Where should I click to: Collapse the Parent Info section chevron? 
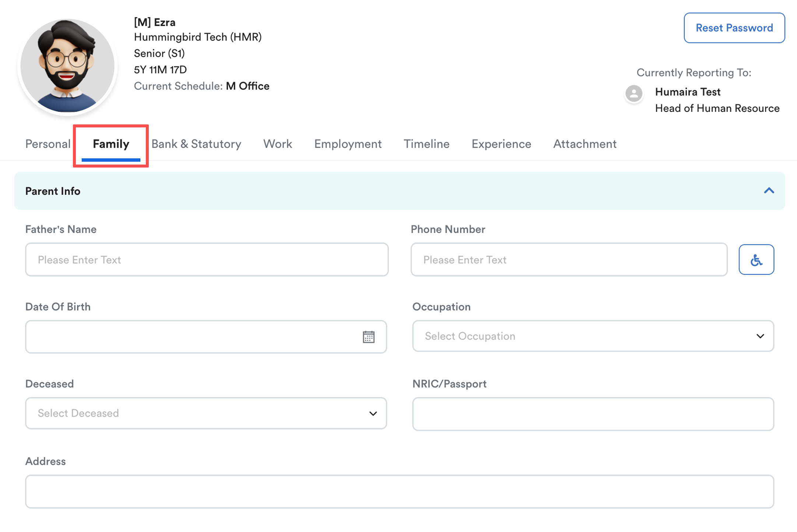click(769, 191)
